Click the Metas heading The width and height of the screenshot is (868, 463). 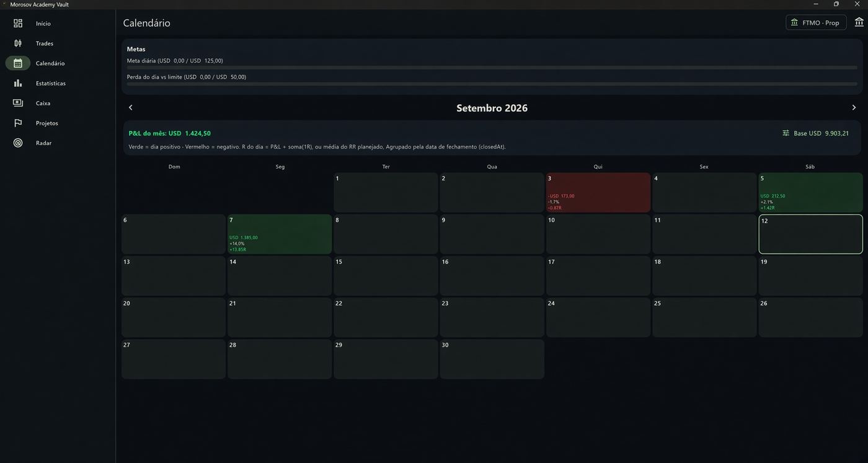136,49
